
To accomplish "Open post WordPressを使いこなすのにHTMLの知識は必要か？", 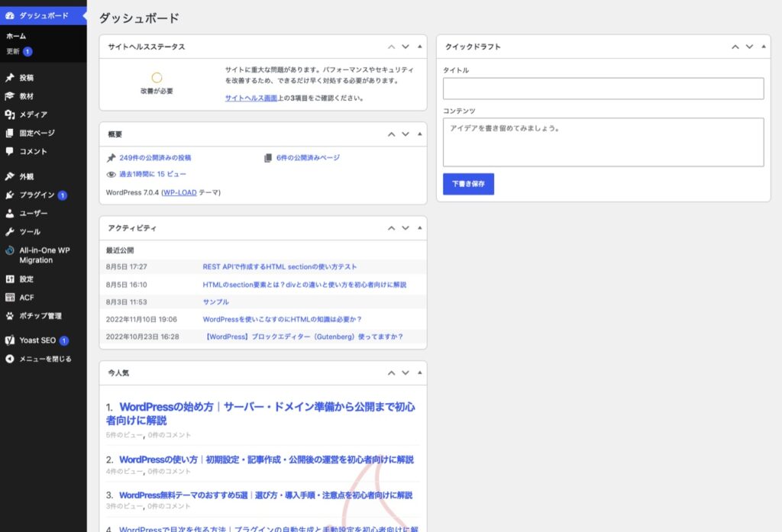I will (283, 319).
